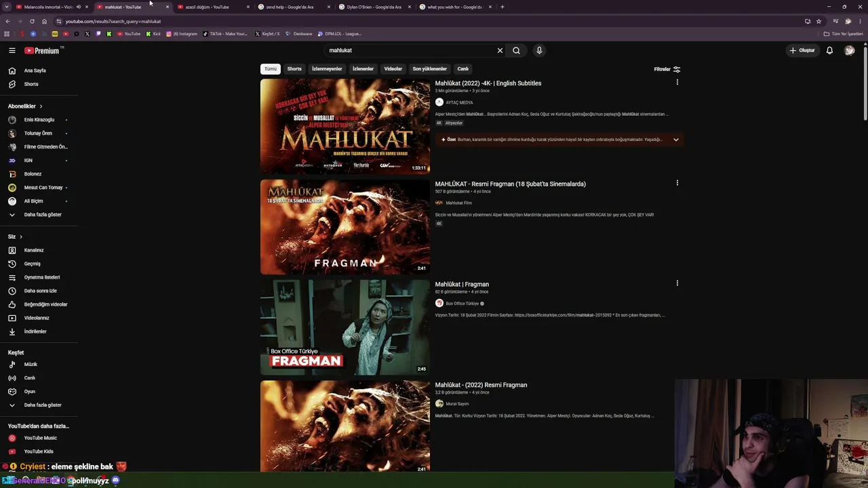The height and width of the screenshot is (488, 868).
Task: Mute the Melancolía Inmortal tab audio
Action: pyautogui.click(x=78, y=7)
